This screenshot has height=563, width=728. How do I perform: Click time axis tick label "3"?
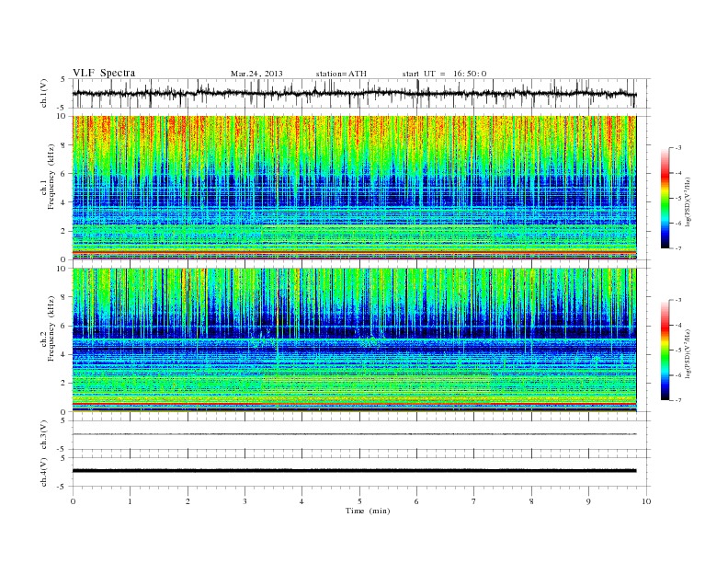(245, 501)
